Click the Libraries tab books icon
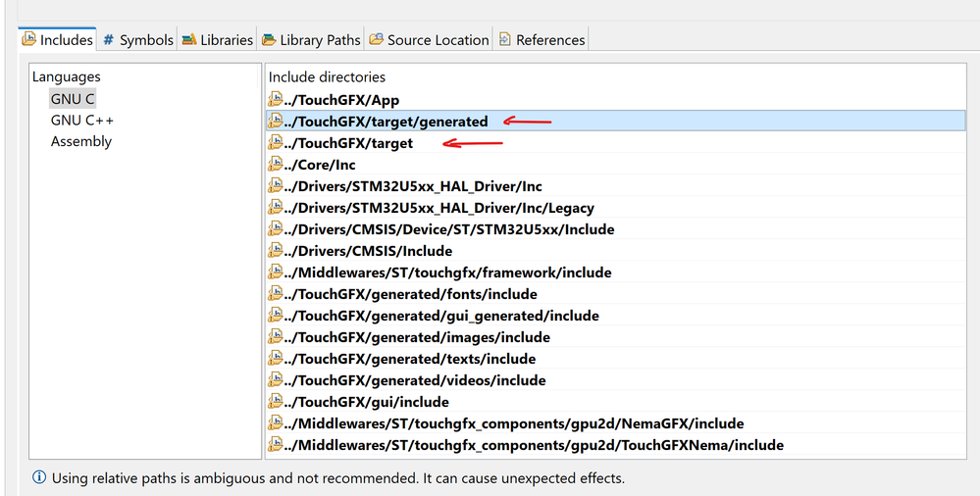The image size is (980, 496). [x=188, y=40]
